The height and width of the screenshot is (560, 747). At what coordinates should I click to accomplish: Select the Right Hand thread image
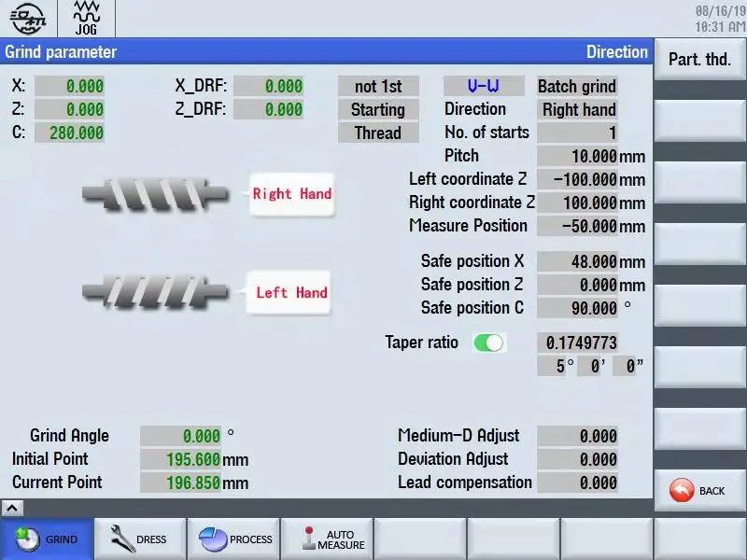(155, 194)
